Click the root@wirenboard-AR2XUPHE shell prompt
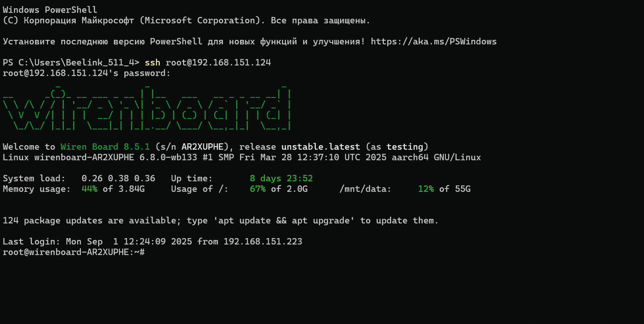644x324 pixels. (73, 252)
